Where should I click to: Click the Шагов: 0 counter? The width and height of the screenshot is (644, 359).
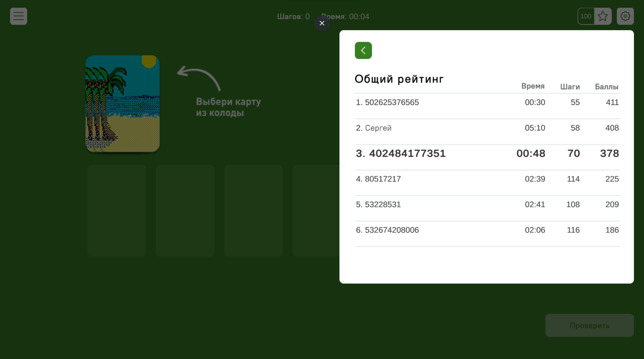(293, 16)
